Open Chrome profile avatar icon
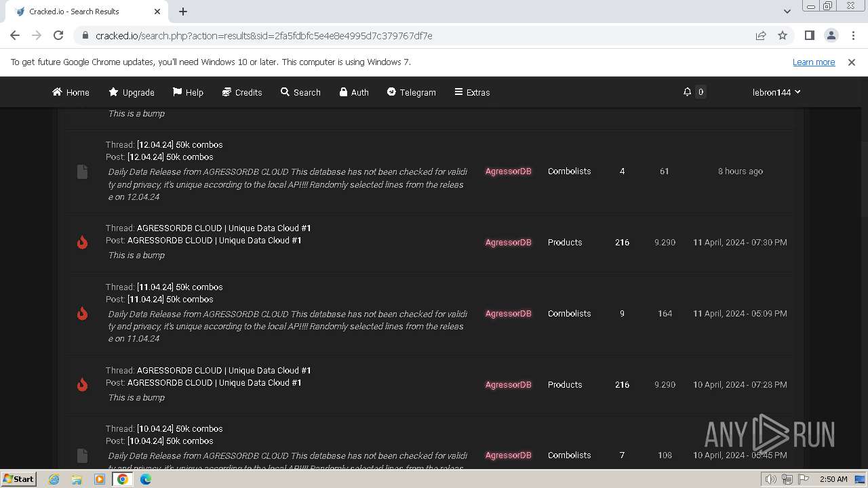868x488 pixels. point(831,35)
